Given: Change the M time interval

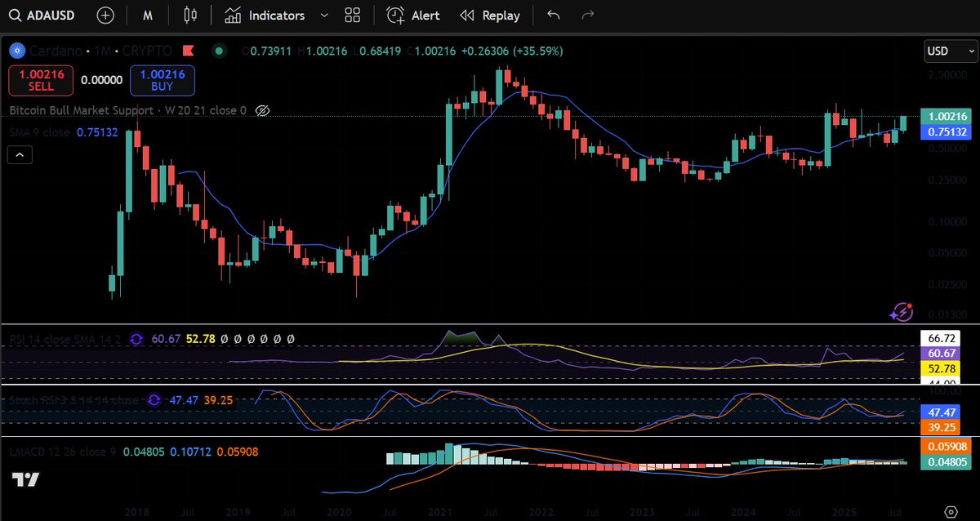Looking at the screenshot, I should coord(147,15).
